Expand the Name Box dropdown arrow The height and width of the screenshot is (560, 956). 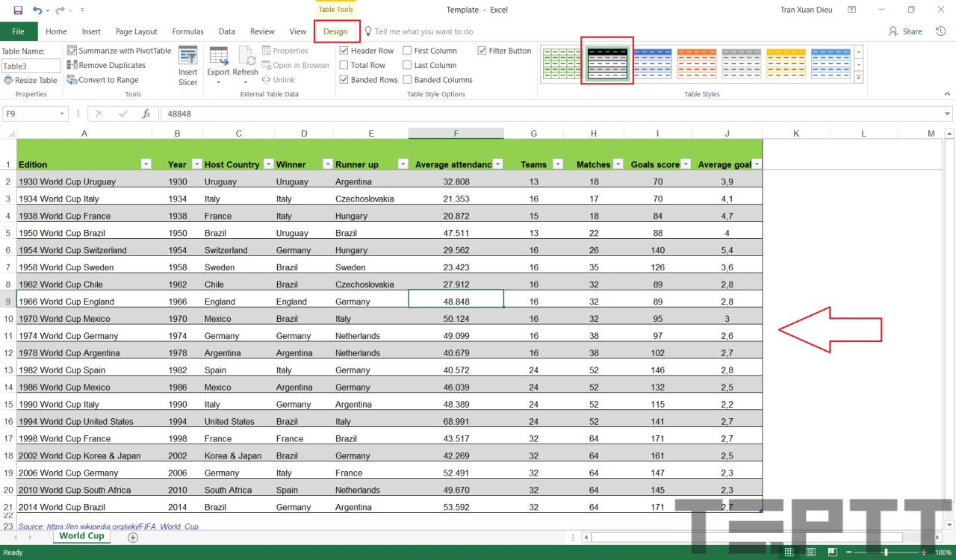62,114
